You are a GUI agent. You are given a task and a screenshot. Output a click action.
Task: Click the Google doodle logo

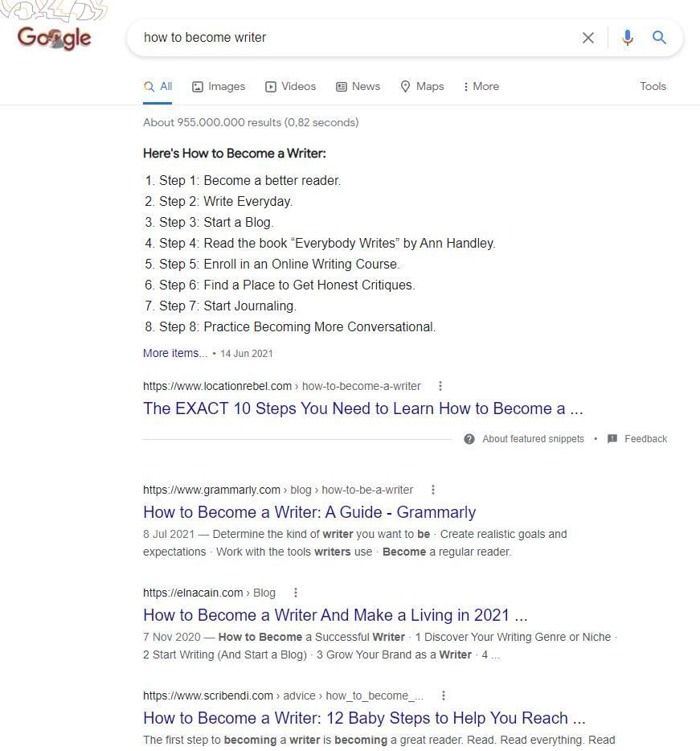(54, 37)
